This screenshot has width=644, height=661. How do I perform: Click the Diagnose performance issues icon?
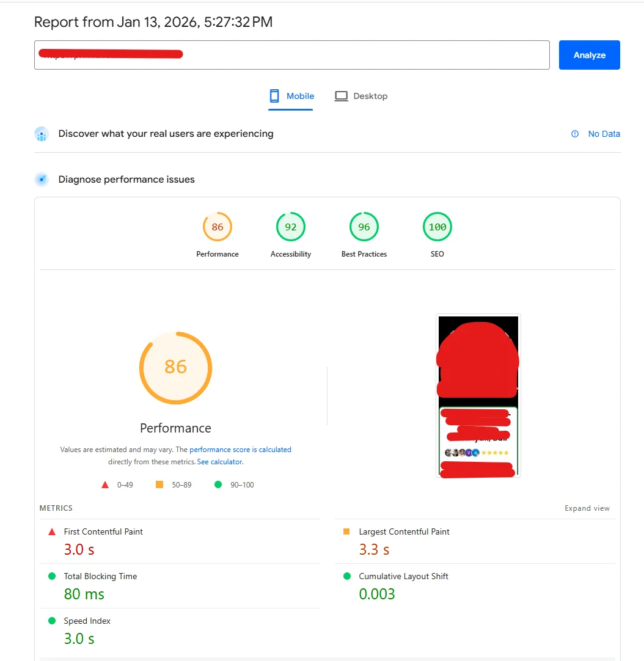pyautogui.click(x=41, y=179)
